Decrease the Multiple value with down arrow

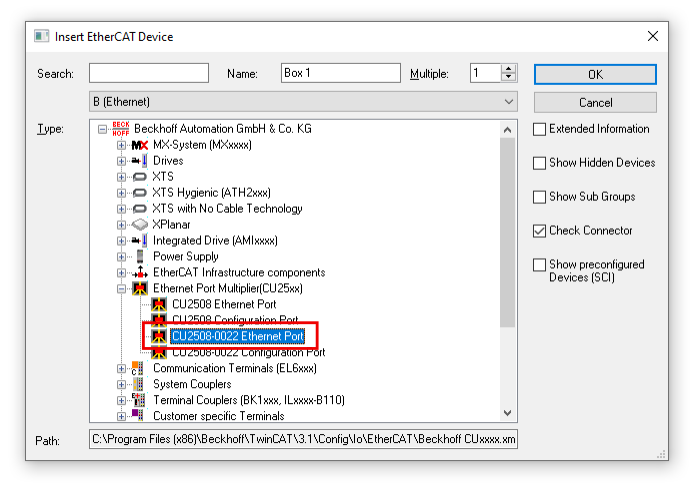click(x=508, y=77)
